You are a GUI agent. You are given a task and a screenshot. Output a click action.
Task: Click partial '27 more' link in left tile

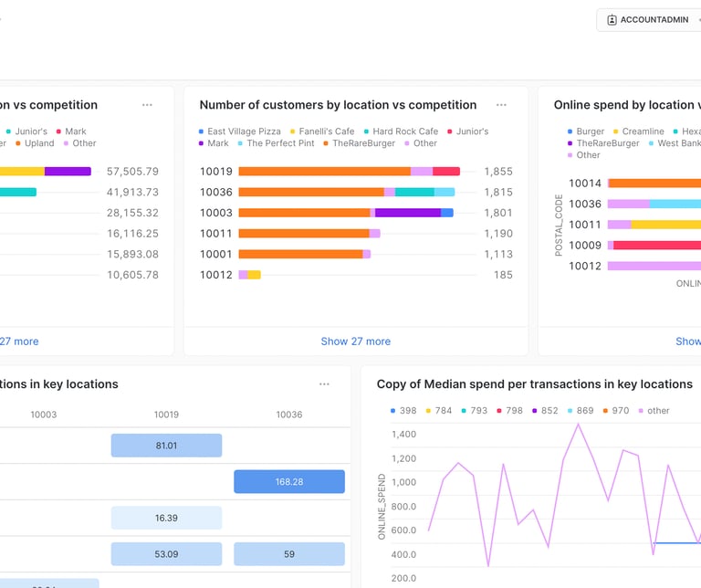(x=19, y=341)
